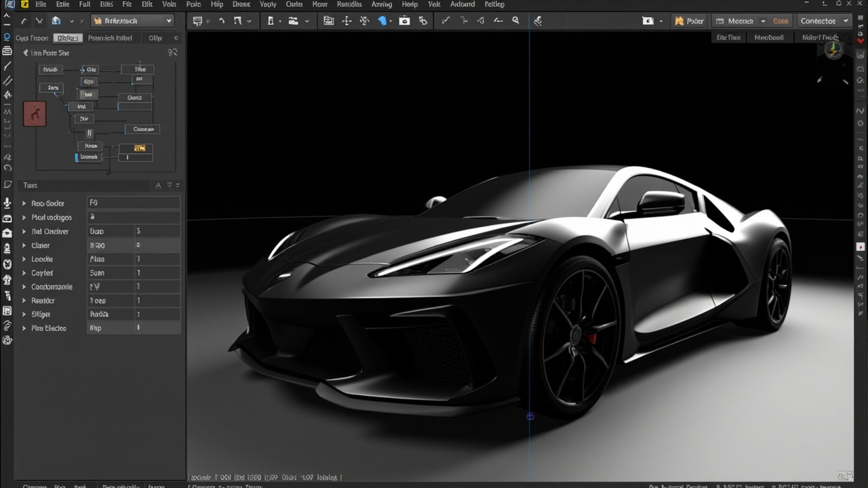Click the yellow-highlighted node in the graph
The image size is (868, 488).
pos(139,148)
